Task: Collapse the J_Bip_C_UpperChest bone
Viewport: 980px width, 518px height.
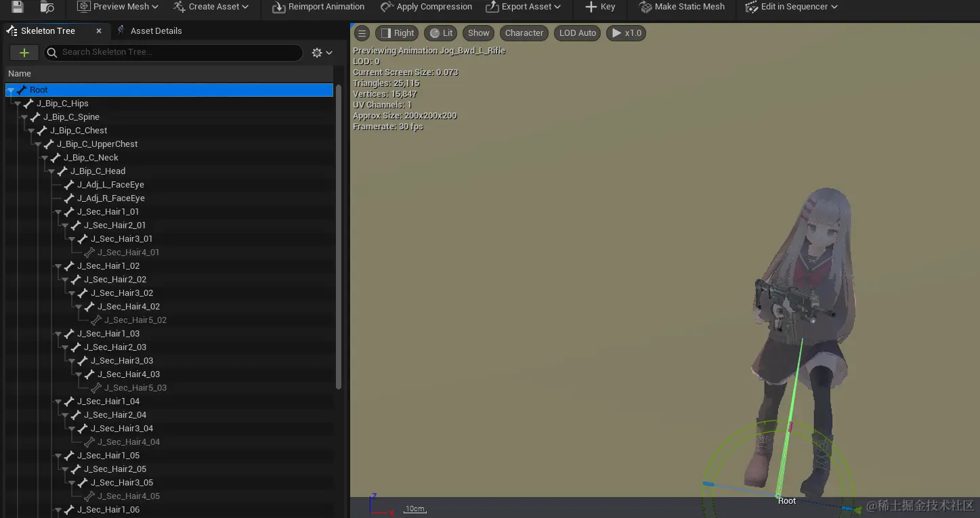Action: pos(38,144)
